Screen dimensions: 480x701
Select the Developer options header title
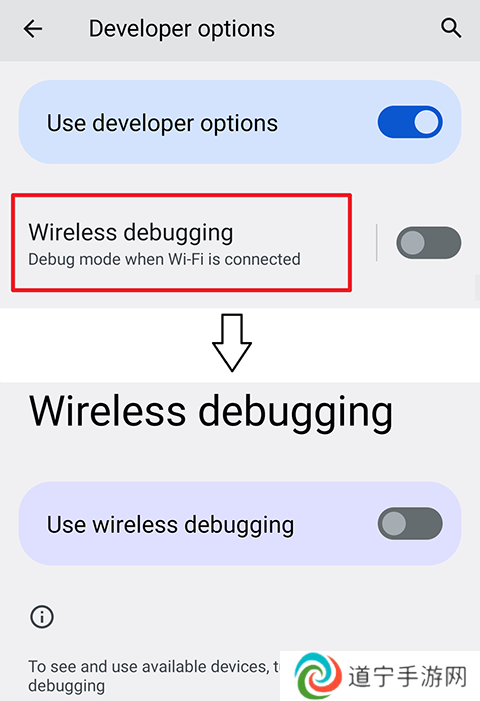182,29
